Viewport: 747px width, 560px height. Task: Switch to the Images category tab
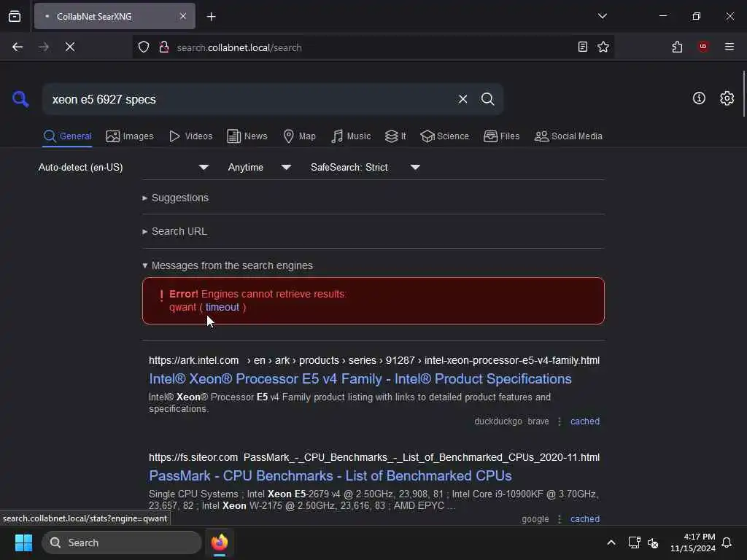pyautogui.click(x=130, y=136)
